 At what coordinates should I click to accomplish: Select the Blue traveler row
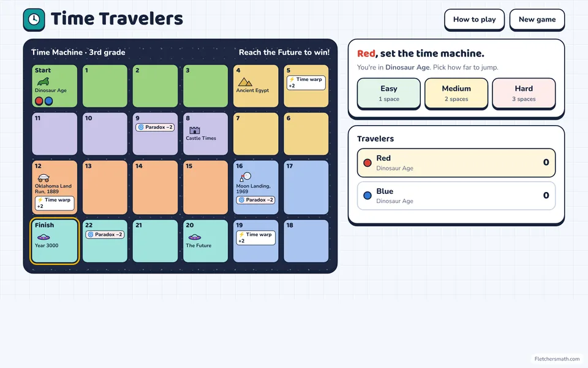456,195
